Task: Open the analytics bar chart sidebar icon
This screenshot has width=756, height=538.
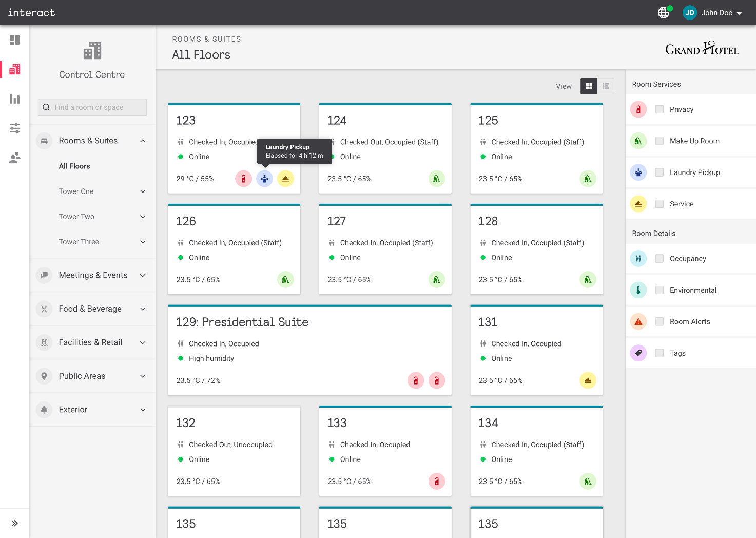Action: pyautogui.click(x=15, y=99)
